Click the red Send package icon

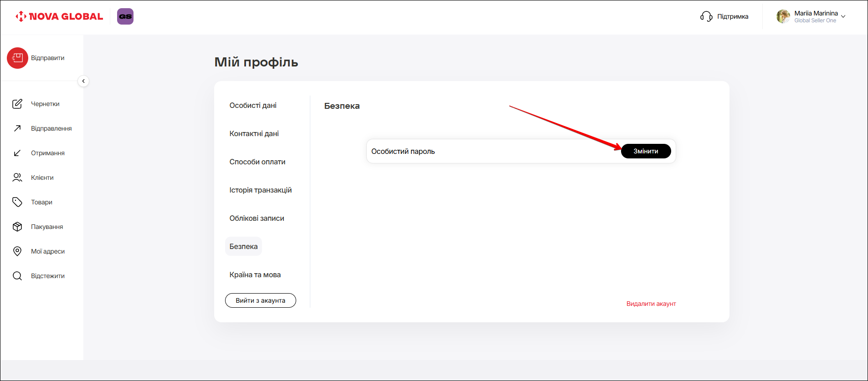(x=17, y=58)
